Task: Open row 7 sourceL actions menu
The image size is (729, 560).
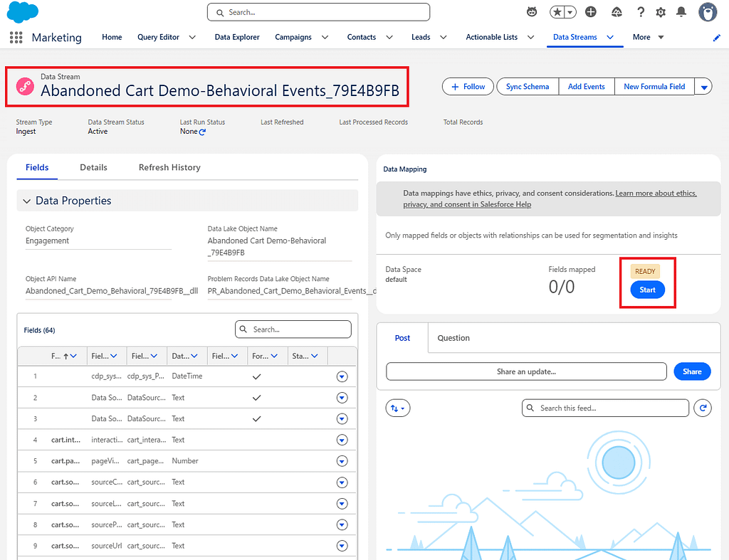Action: click(x=342, y=503)
